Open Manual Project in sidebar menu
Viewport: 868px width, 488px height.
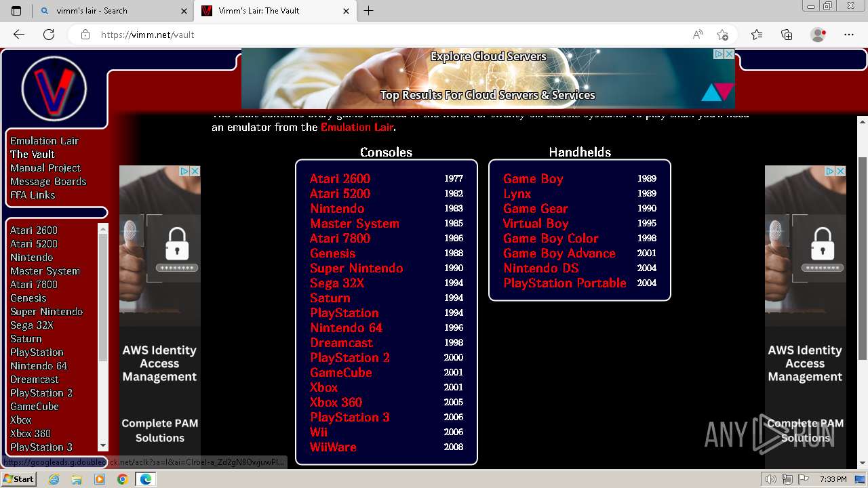click(45, 168)
